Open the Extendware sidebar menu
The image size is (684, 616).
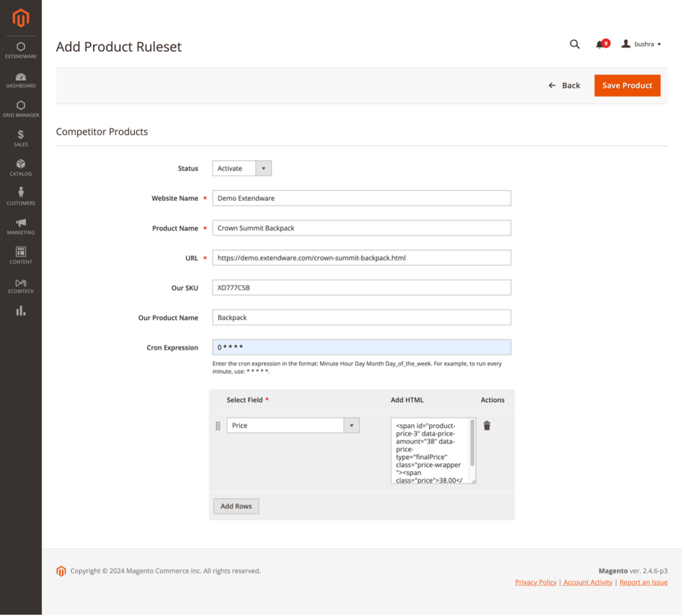pos(21,50)
